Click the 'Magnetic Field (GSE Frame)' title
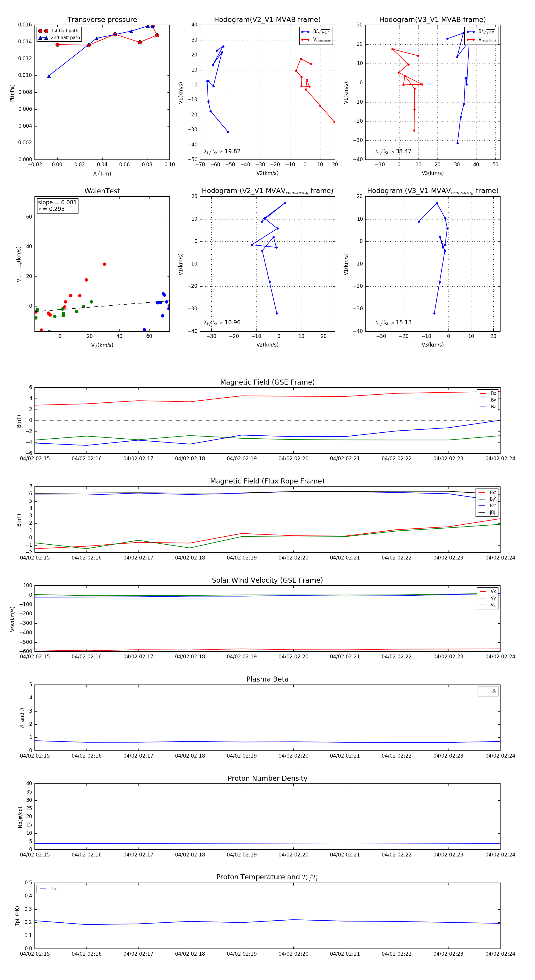Image resolution: width=535 pixels, height=980 pixels. (267, 382)
